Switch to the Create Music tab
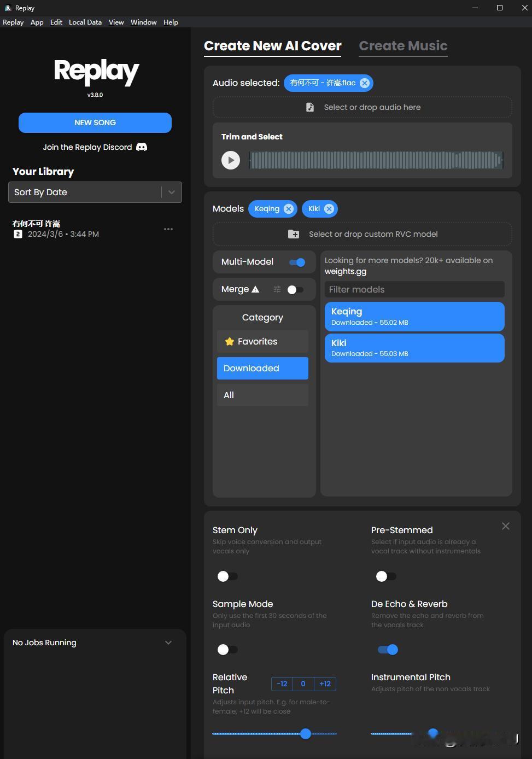The height and width of the screenshot is (759, 532). pyautogui.click(x=404, y=46)
